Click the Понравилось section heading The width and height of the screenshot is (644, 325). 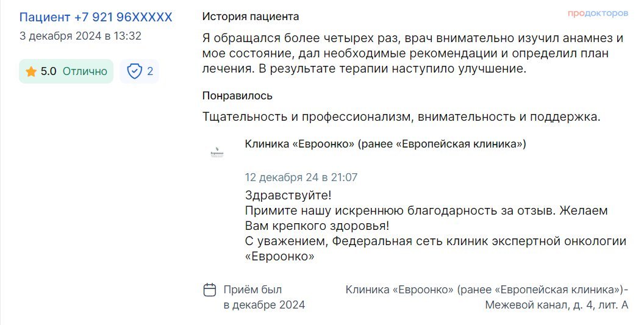(237, 96)
